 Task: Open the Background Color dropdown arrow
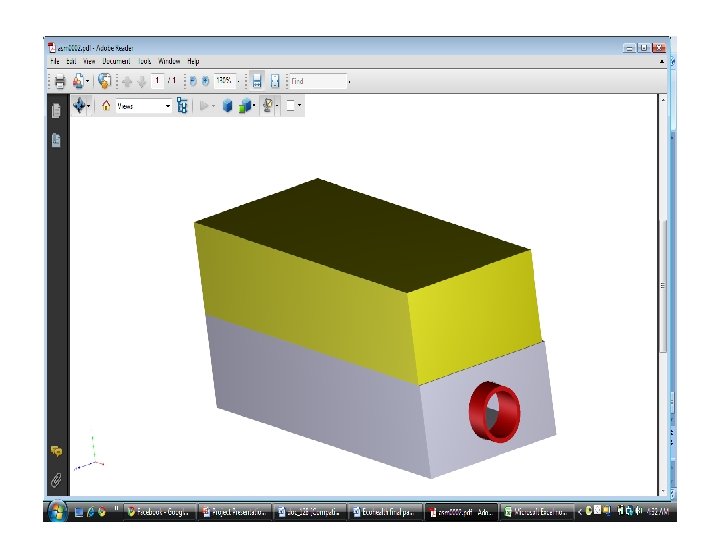pos(299,107)
